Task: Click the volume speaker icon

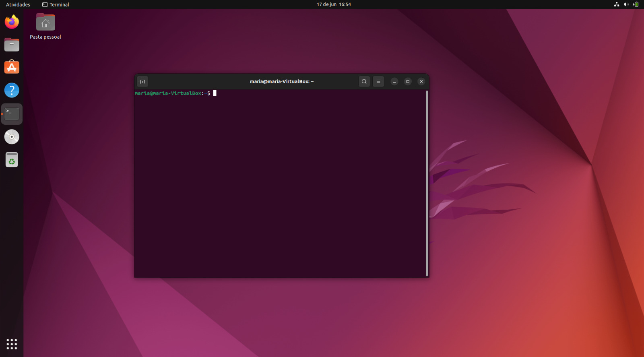Action: point(626,4)
